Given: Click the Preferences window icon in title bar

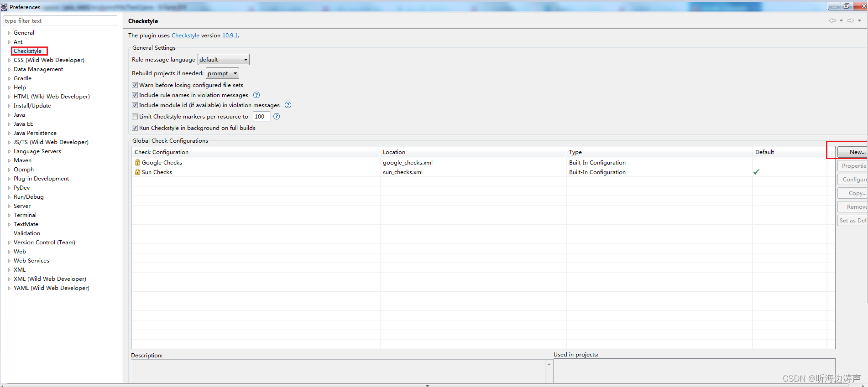Looking at the screenshot, I should coord(4,7).
